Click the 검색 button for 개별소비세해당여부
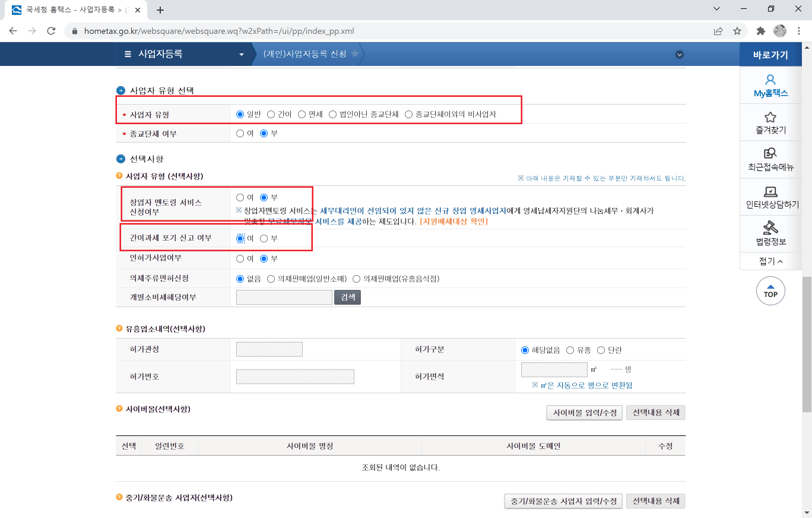Viewport: 812px width, 518px height. pos(347,297)
